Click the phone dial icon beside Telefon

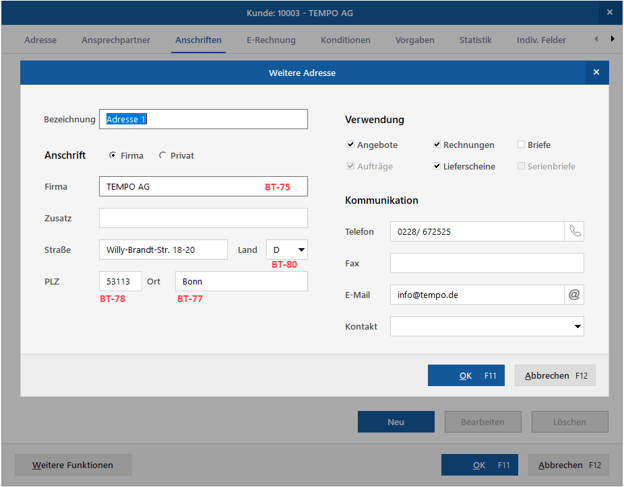pos(574,231)
